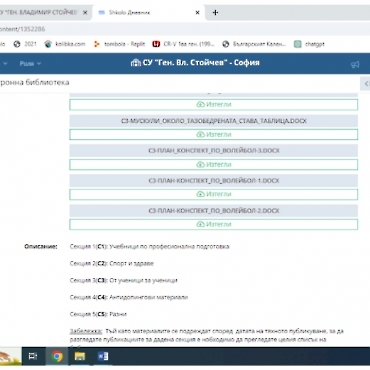370x370 pixels.
Task: Click the Replit bookmark icon
Action: coord(97,44)
